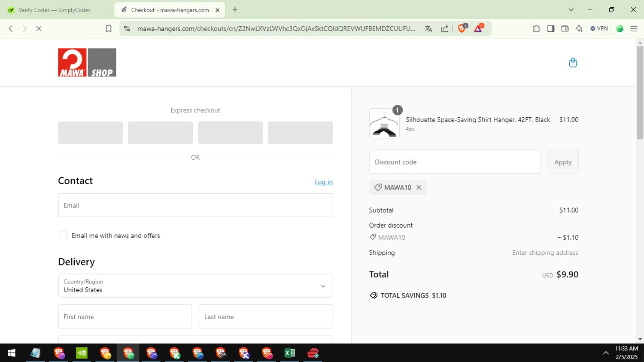Open the Extensions puzzle icon
This screenshot has width=644, height=362.
536,29
